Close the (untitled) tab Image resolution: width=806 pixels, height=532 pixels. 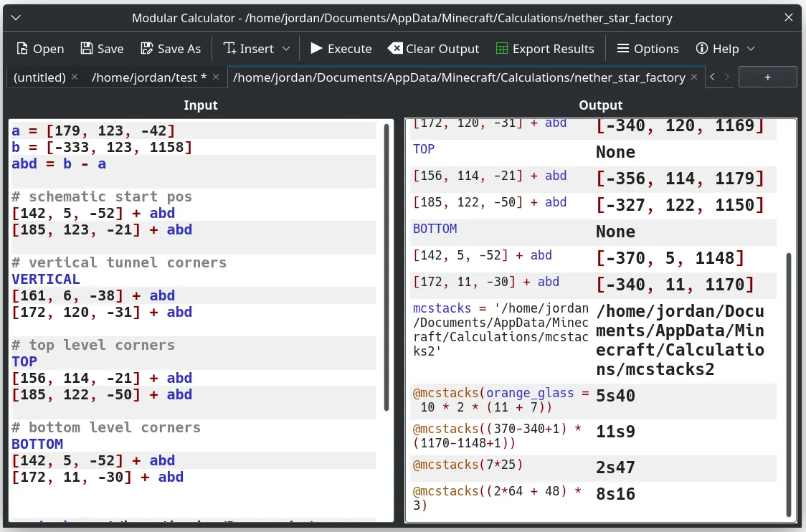click(75, 77)
